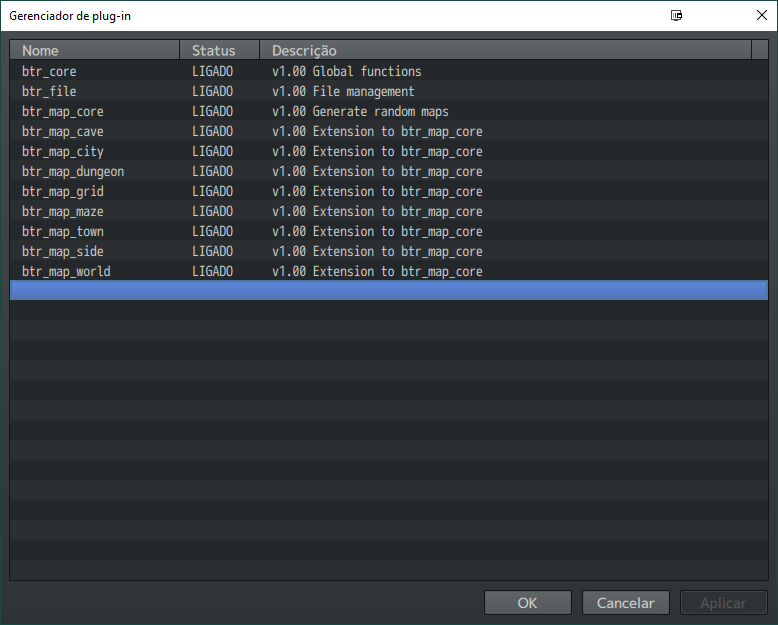Click the title bar window options icon
The width and height of the screenshot is (778, 625).
[676, 15]
